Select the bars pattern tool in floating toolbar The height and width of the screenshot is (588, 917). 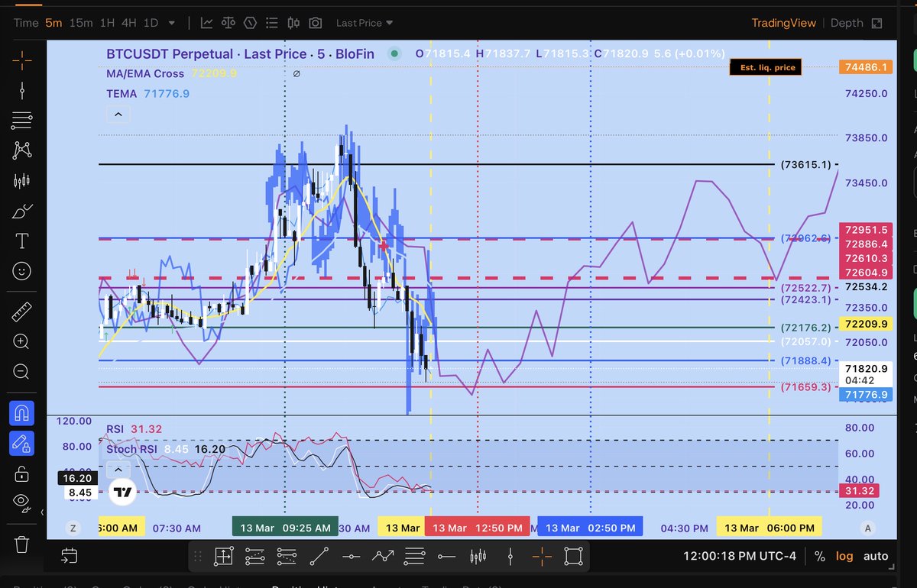[478, 556]
